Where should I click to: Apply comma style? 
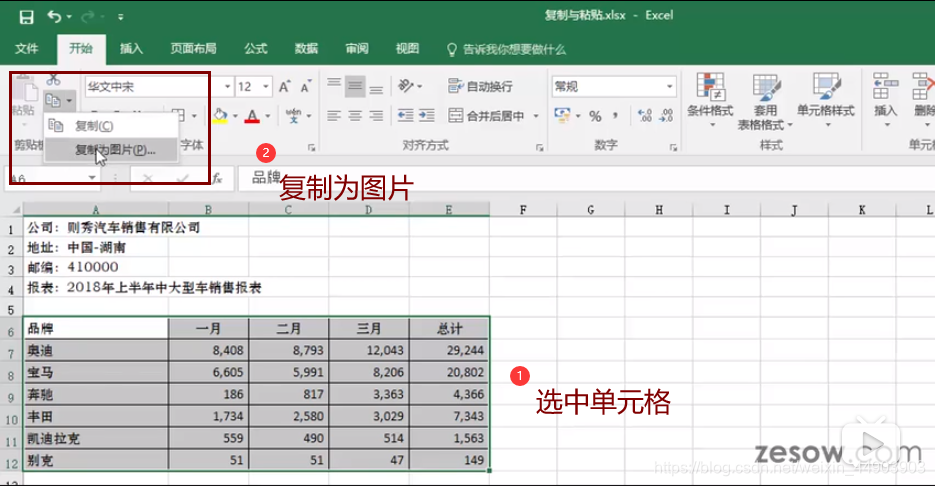[x=615, y=115]
